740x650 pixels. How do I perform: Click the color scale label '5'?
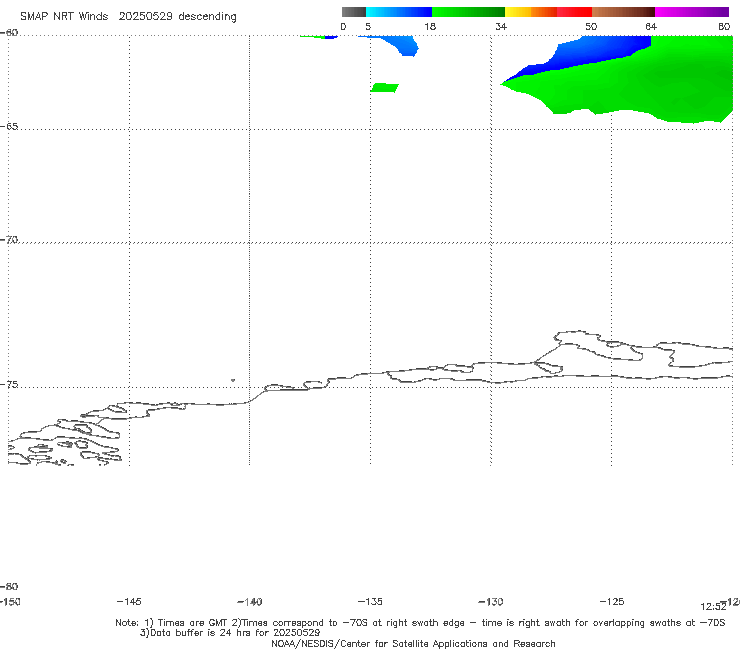[368, 27]
